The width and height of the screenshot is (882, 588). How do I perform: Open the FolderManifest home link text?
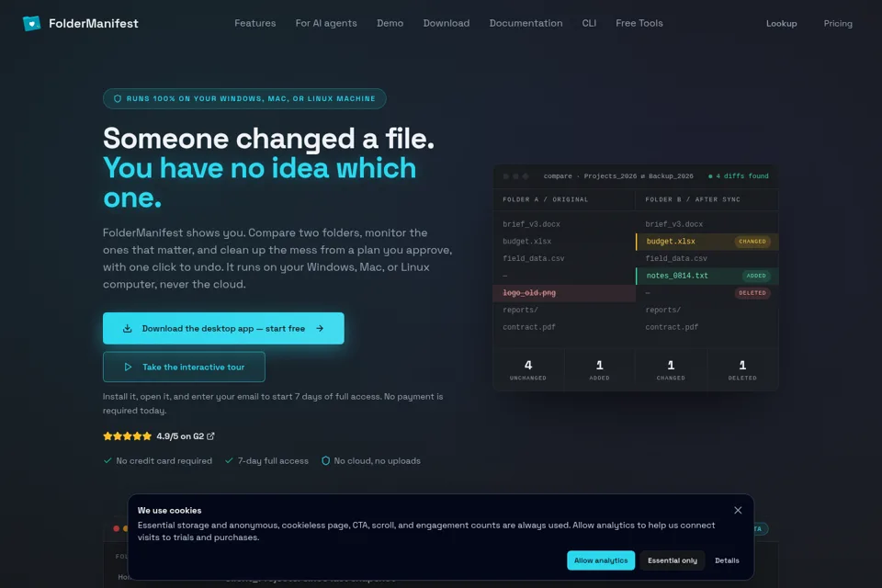(94, 23)
